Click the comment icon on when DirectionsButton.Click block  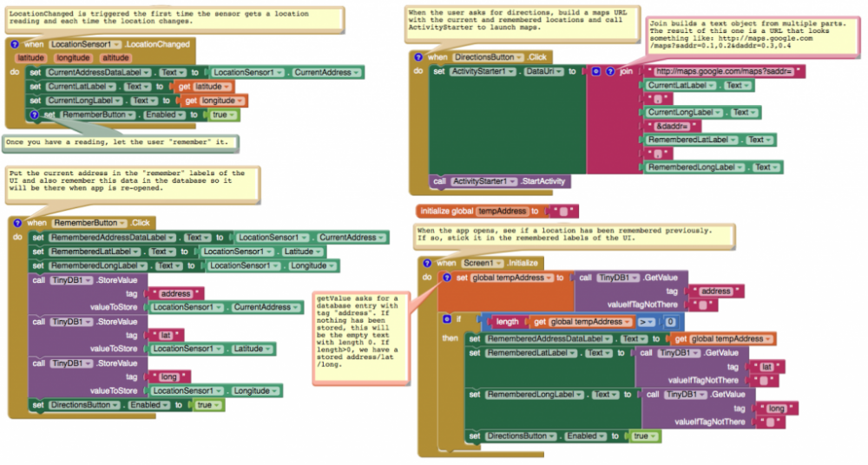[x=418, y=57]
